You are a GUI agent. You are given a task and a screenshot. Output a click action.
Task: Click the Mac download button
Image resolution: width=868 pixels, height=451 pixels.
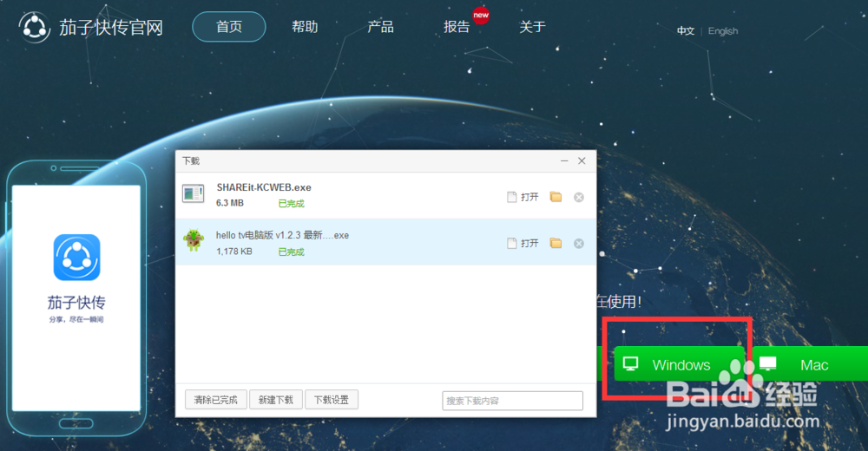[811, 364]
